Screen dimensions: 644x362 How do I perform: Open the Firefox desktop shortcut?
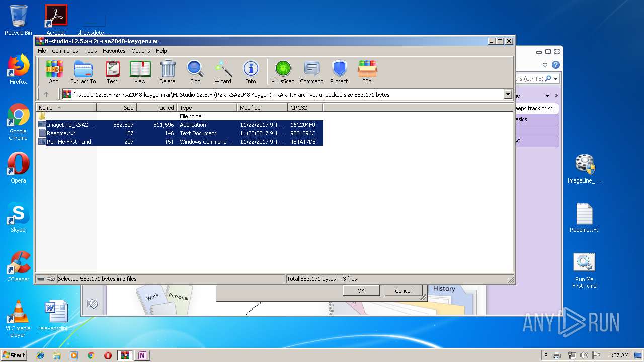pos(18,69)
